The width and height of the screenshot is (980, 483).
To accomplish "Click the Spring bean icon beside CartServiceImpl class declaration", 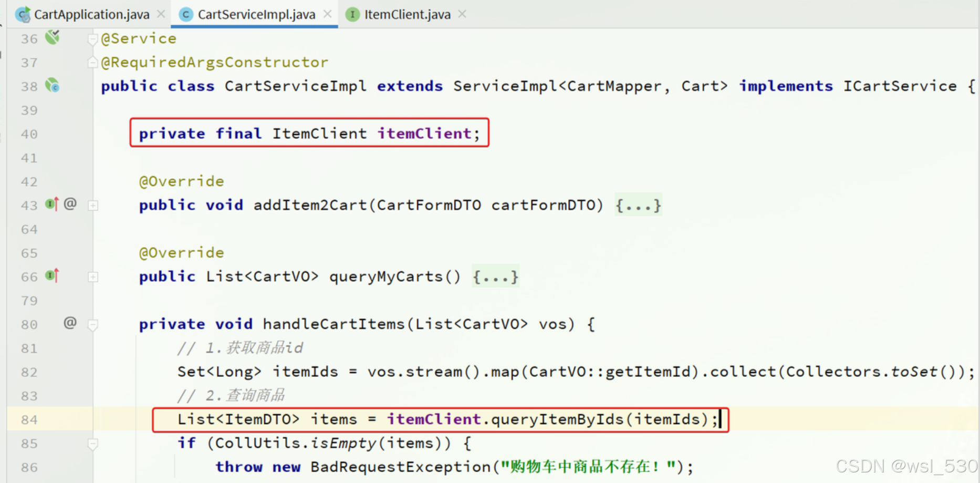I will tap(52, 86).
